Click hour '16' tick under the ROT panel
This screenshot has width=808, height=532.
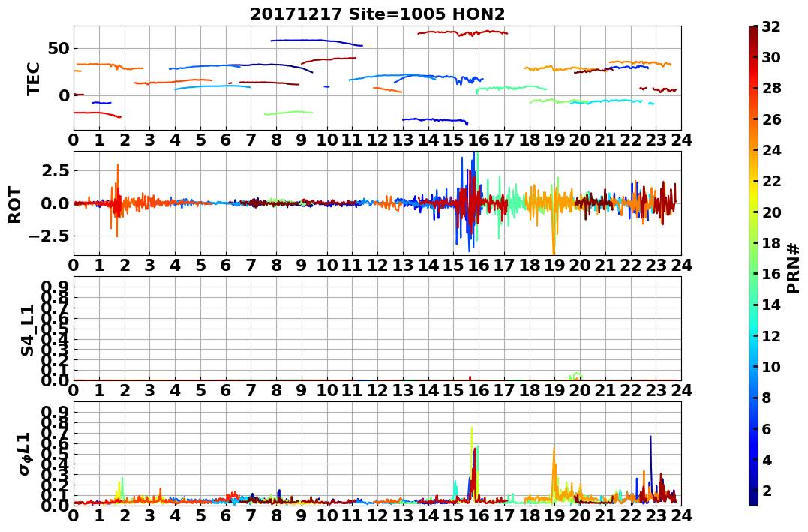point(479,265)
